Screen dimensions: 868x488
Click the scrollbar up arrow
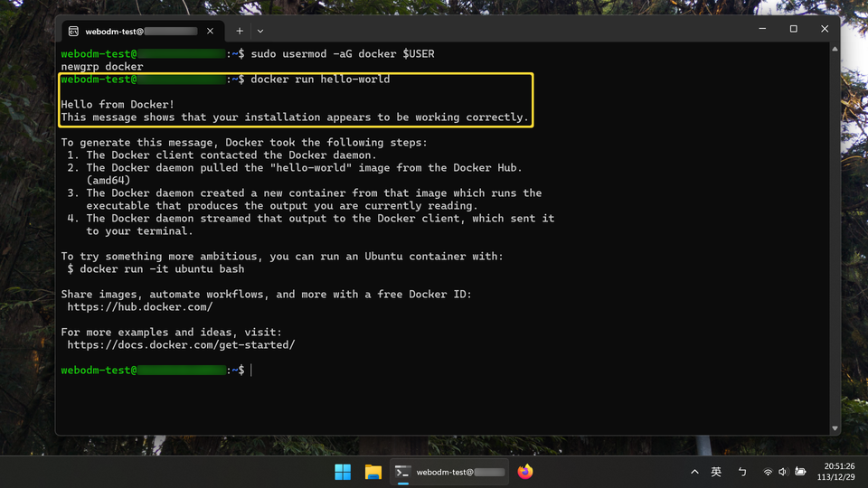[835, 49]
